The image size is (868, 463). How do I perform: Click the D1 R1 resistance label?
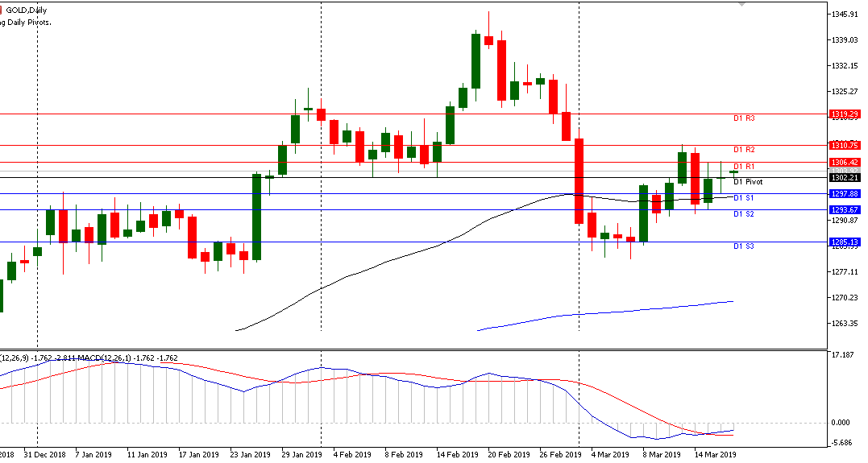tap(743, 167)
